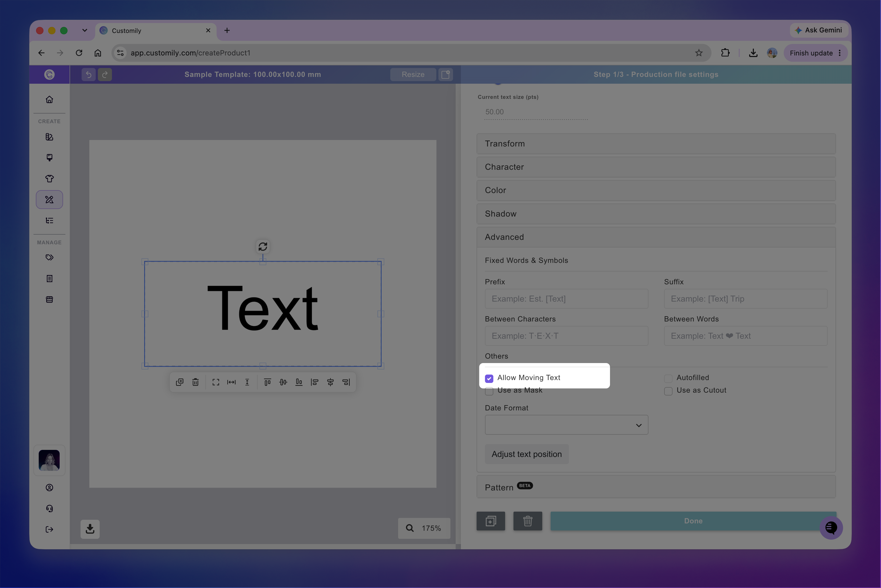Expand the Pattern BETA section

656,487
